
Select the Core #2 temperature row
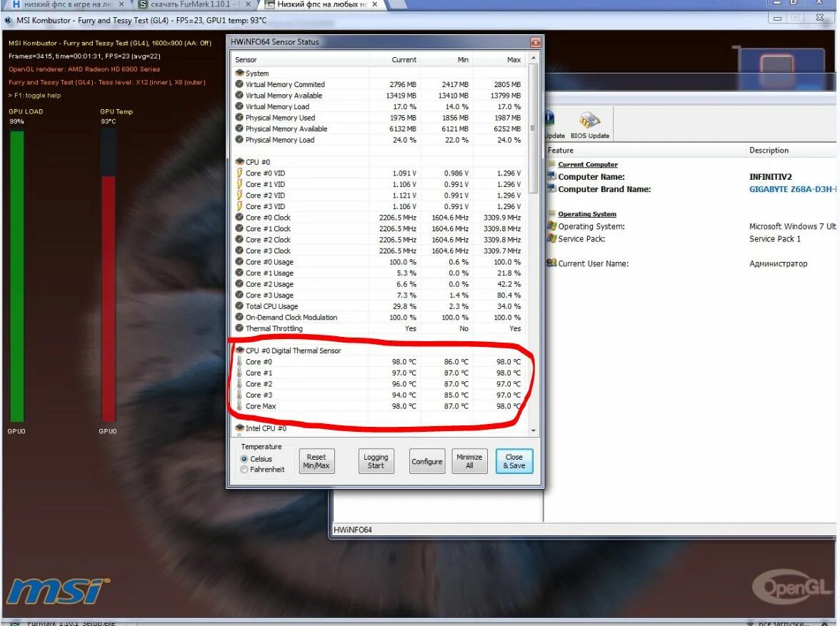(379, 384)
